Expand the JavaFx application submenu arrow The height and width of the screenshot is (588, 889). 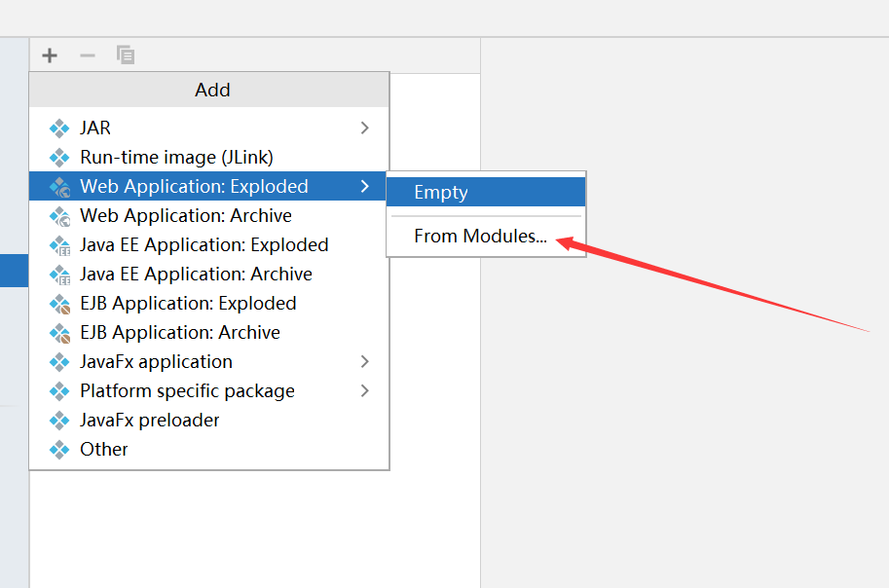coord(364,362)
